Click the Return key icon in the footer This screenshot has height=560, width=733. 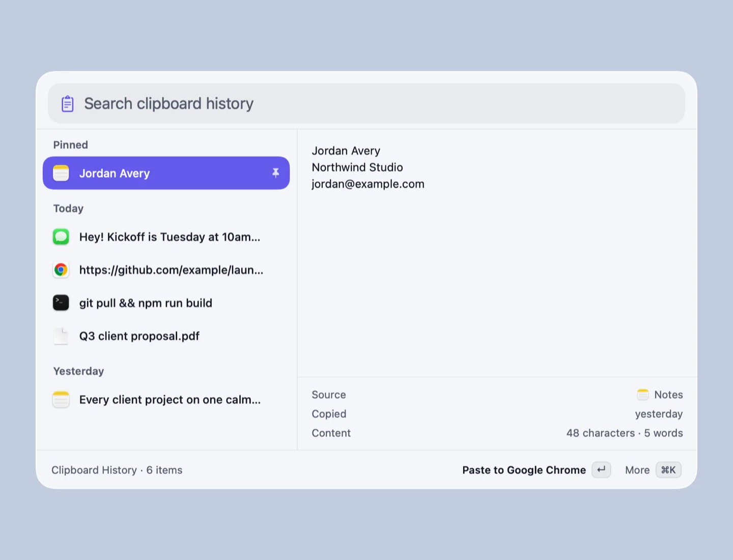pyautogui.click(x=601, y=470)
